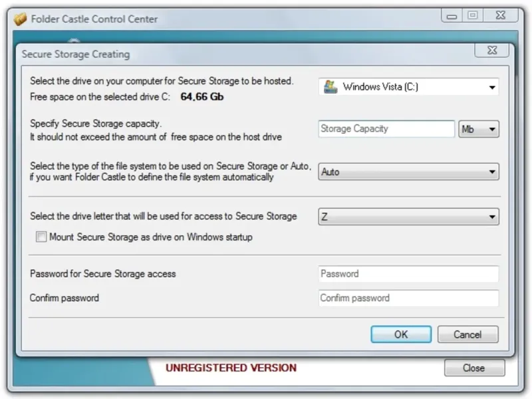
Task: Click the Cancel button
Action: [468, 334]
